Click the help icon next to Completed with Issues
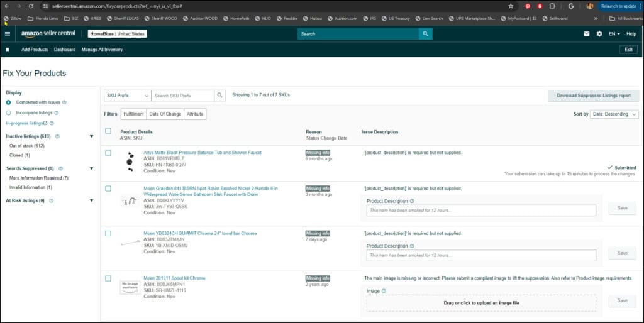 pos(65,102)
